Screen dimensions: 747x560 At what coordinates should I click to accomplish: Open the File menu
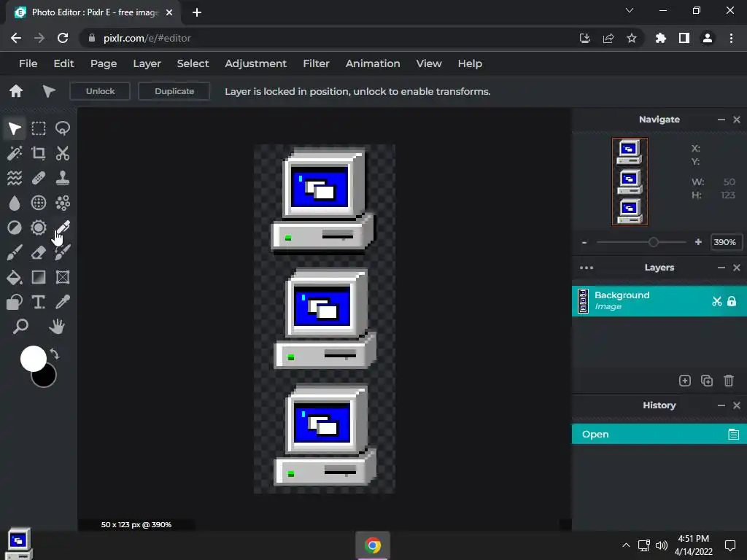click(x=28, y=63)
